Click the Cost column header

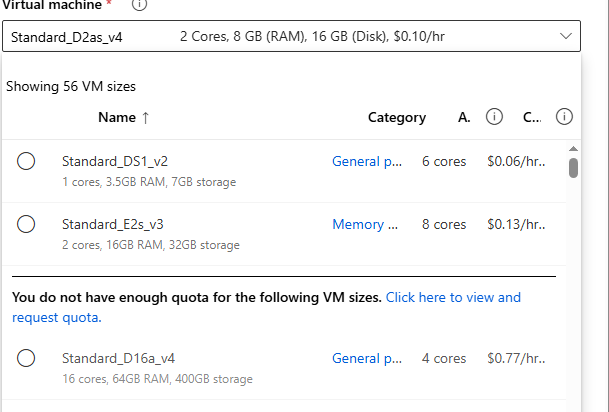coord(532,117)
